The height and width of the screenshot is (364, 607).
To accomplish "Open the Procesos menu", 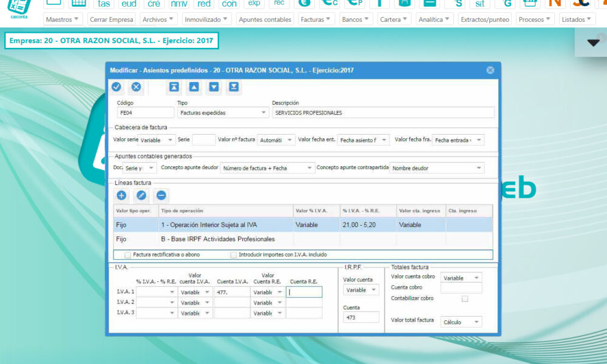I will (x=535, y=19).
